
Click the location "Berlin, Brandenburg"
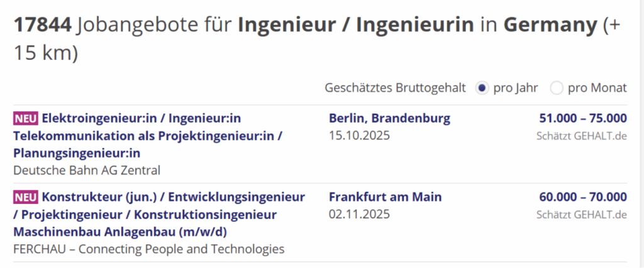click(389, 118)
